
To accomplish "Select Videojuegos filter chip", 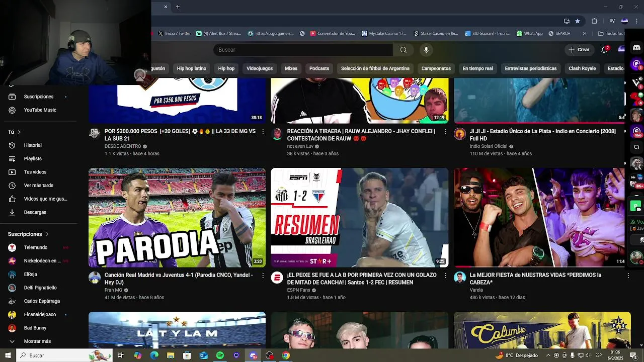I will (x=260, y=68).
